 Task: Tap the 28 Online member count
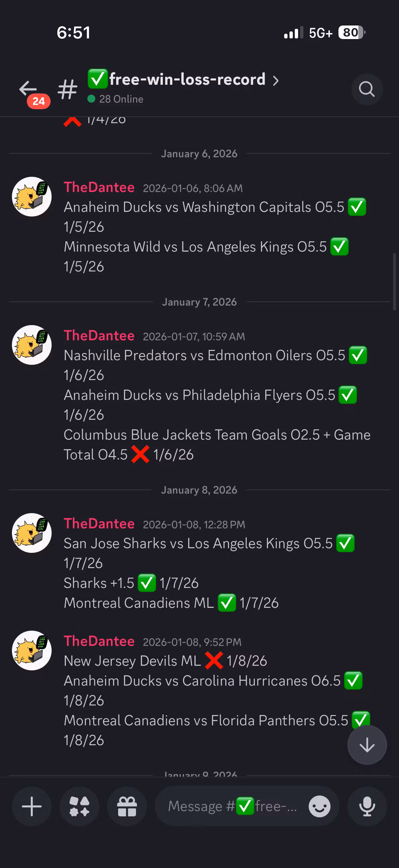(x=121, y=99)
